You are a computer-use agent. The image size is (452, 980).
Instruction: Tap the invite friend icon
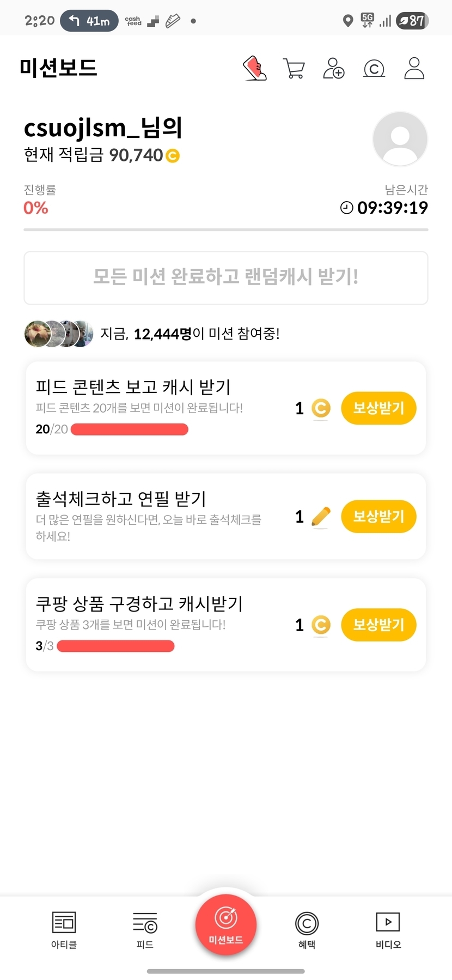coord(333,69)
